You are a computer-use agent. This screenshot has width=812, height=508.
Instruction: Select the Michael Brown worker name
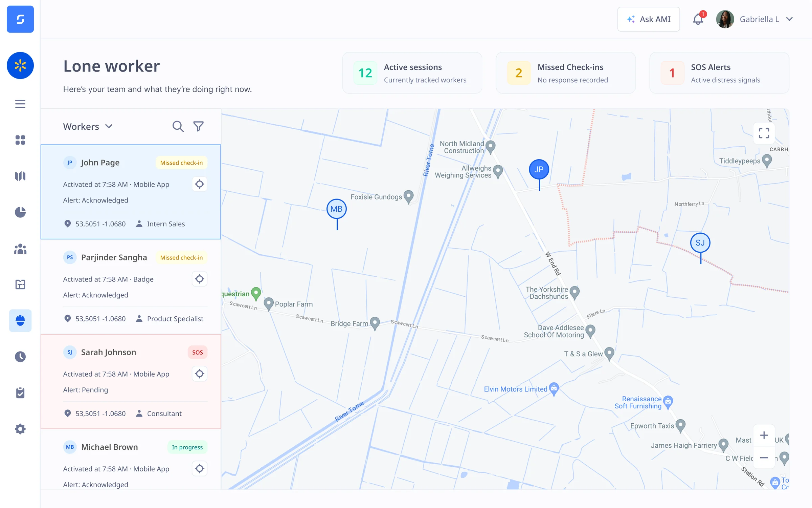tap(110, 447)
